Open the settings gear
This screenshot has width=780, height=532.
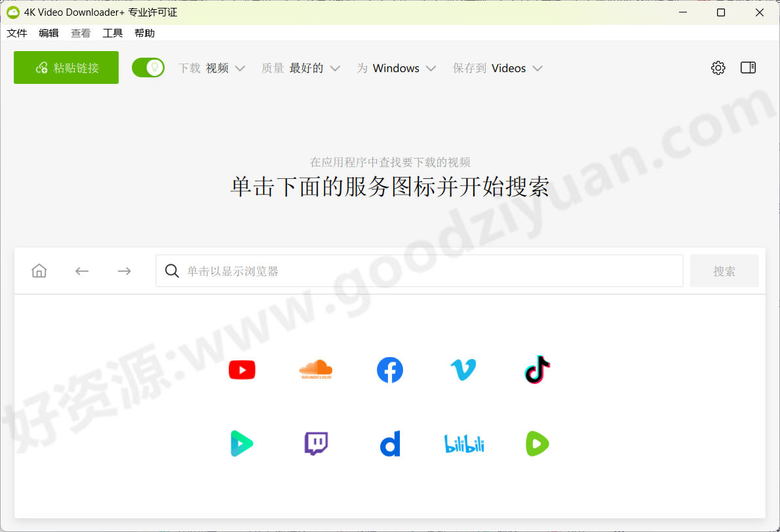coord(718,67)
